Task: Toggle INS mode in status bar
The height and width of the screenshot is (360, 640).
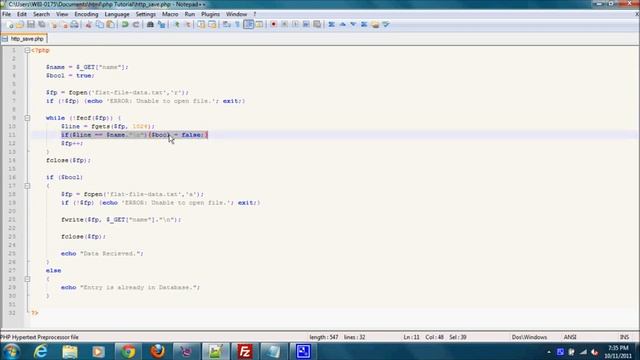Action: click(x=624, y=337)
